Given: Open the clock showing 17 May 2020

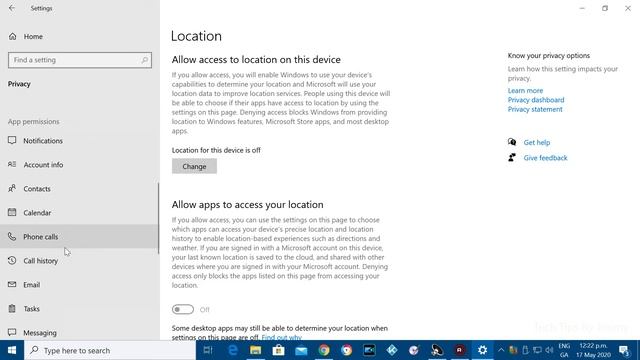Looking at the screenshot, I should pos(593,350).
